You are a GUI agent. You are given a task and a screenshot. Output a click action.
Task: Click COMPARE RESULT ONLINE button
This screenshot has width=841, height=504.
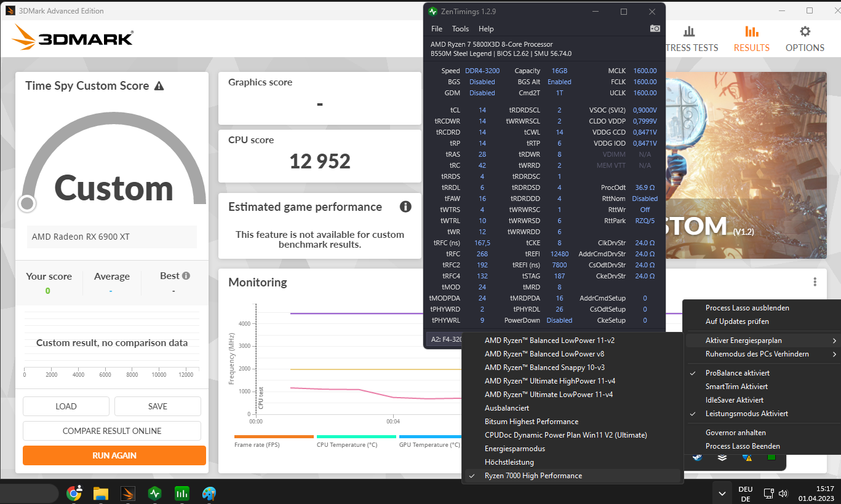[112, 431]
